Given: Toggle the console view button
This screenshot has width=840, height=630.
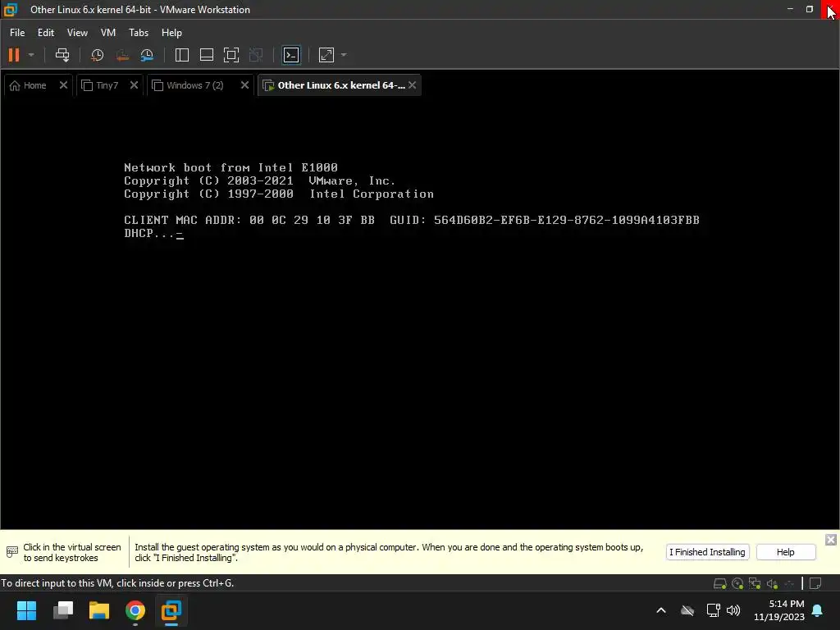Looking at the screenshot, I should 291,55.
